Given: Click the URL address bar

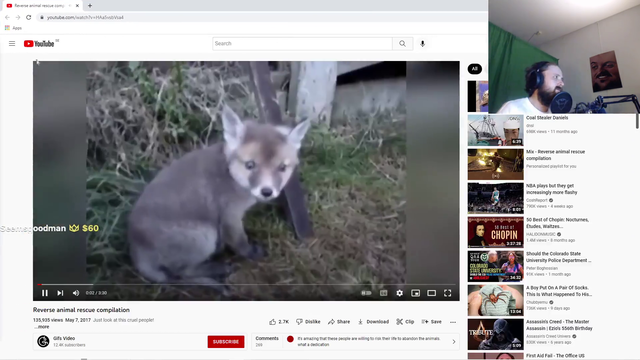Looking at the screenshot, I should pyautogui.click(x=261, y=18).
